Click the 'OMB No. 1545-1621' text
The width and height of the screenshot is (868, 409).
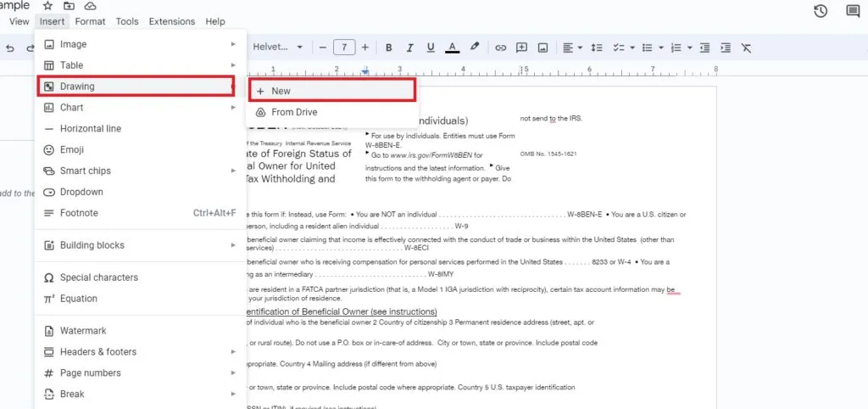pyautogui.click(x=548, y=154)
